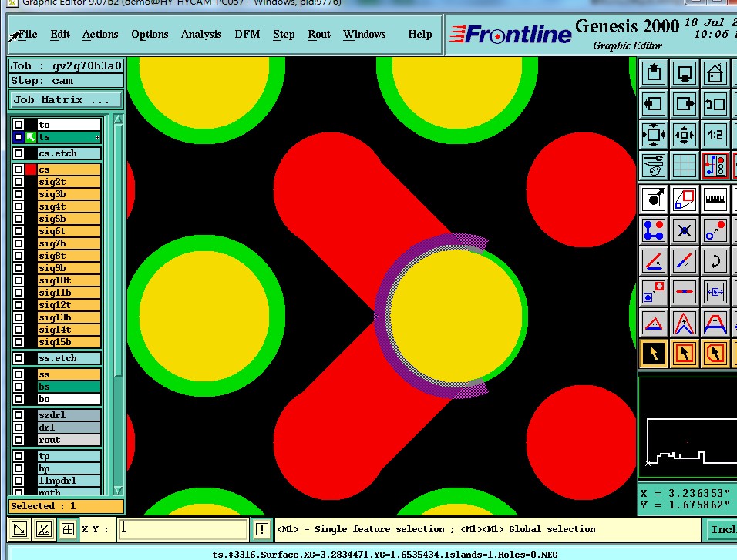
Task: Click the Inch units button
Action: [722, 529]
